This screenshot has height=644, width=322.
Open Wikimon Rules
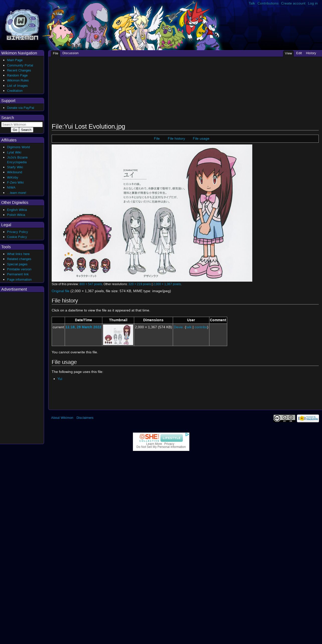[x=18, y=80]
